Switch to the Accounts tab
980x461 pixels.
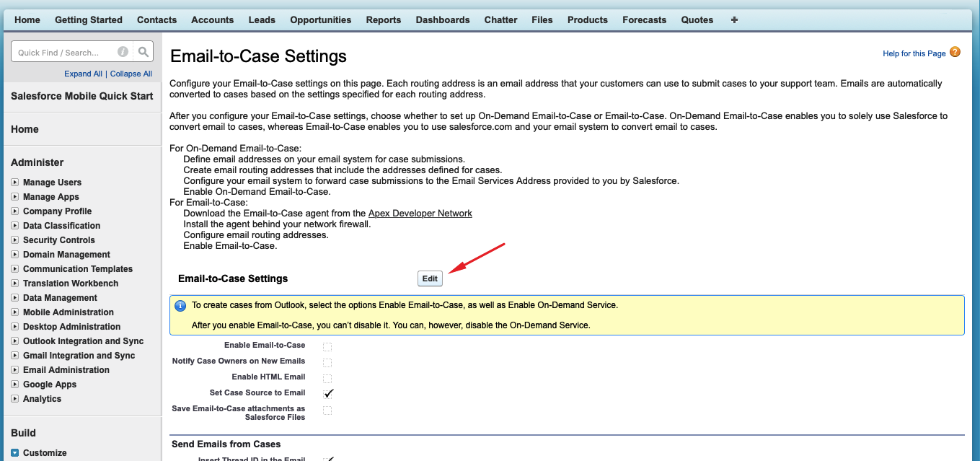click(213, 19)
